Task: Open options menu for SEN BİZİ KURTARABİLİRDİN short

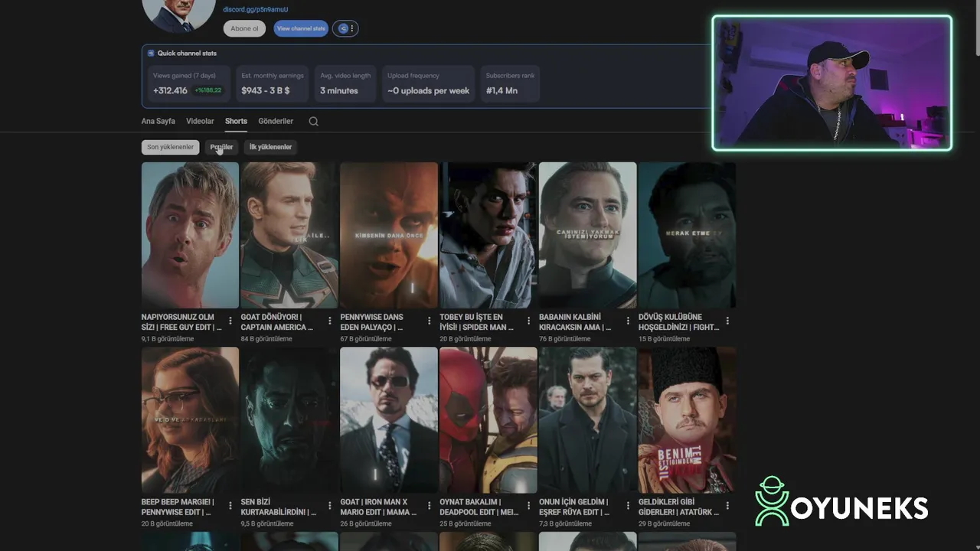Action: click(330, 507)
